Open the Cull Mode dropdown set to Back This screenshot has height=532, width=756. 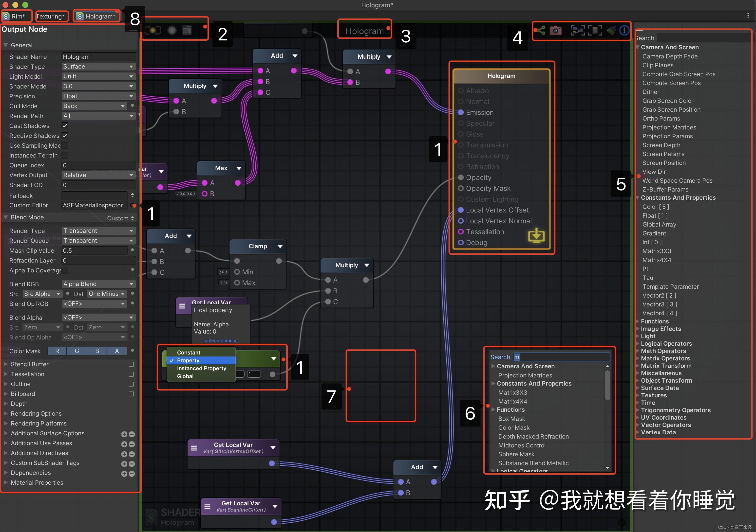94,106
